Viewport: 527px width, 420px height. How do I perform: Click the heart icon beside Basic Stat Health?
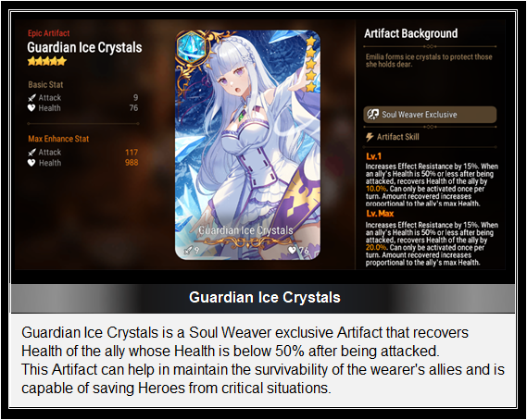pyautogui.click(x=31, y=108)
